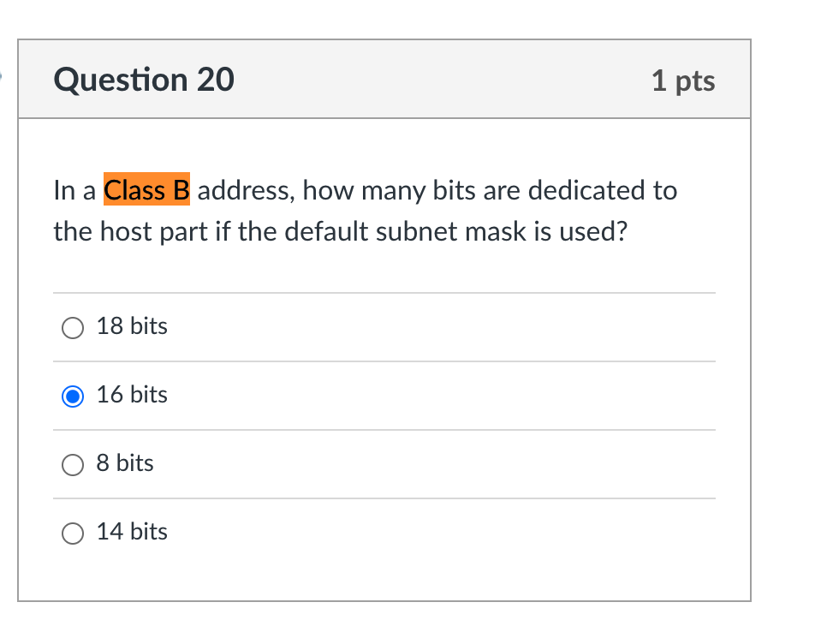Click the highlighted Class B text
This screenshot has height=644, width=815.
(147, 190)
